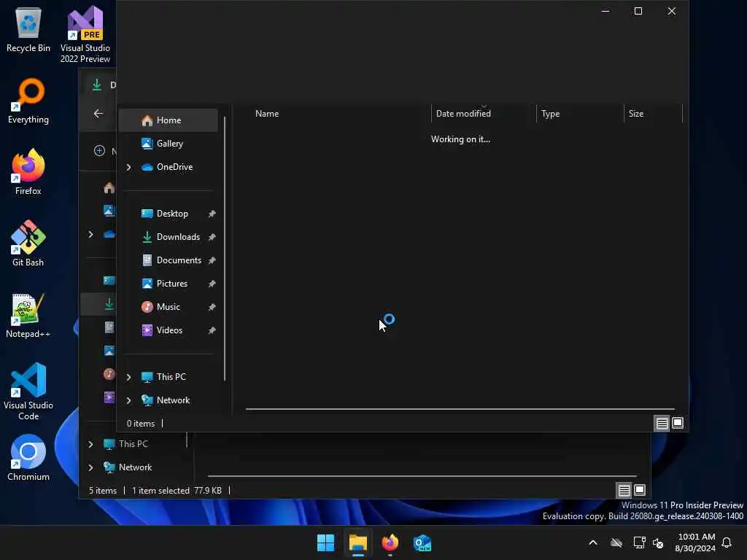Click Firefox taskbar icon
The height and width of the screenshot is (560, 747).
[390, 542]
